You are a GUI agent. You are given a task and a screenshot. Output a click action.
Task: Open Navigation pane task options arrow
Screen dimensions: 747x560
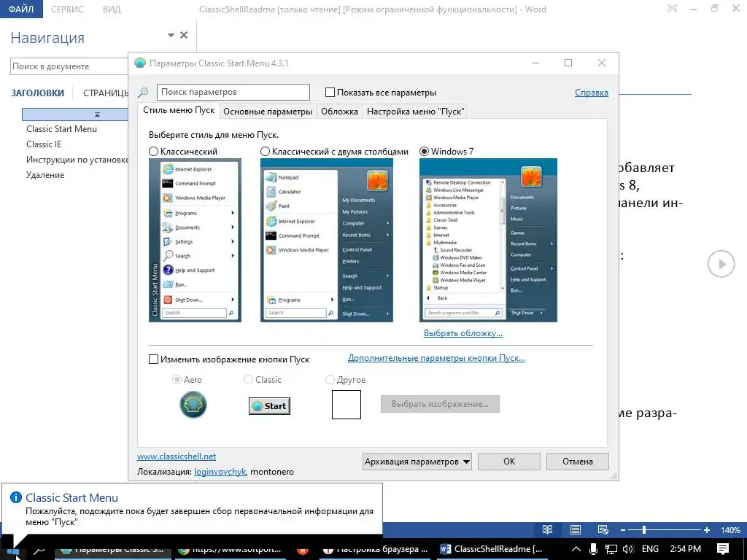pos(171,35)
